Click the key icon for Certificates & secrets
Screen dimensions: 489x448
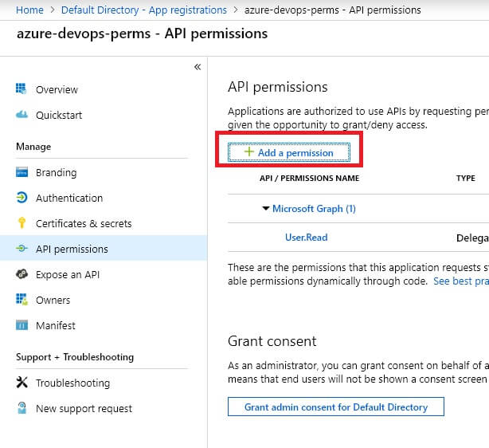(22, 223)
